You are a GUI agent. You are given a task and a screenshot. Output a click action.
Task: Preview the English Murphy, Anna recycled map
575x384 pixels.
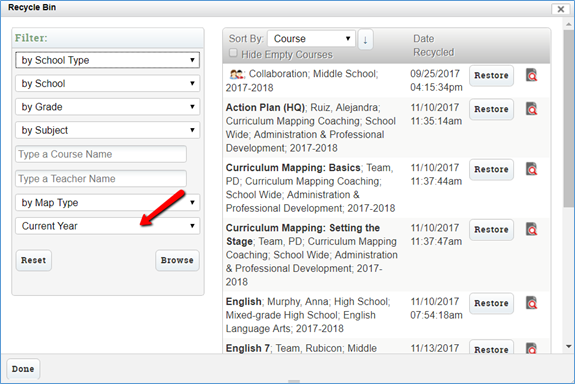531,303
